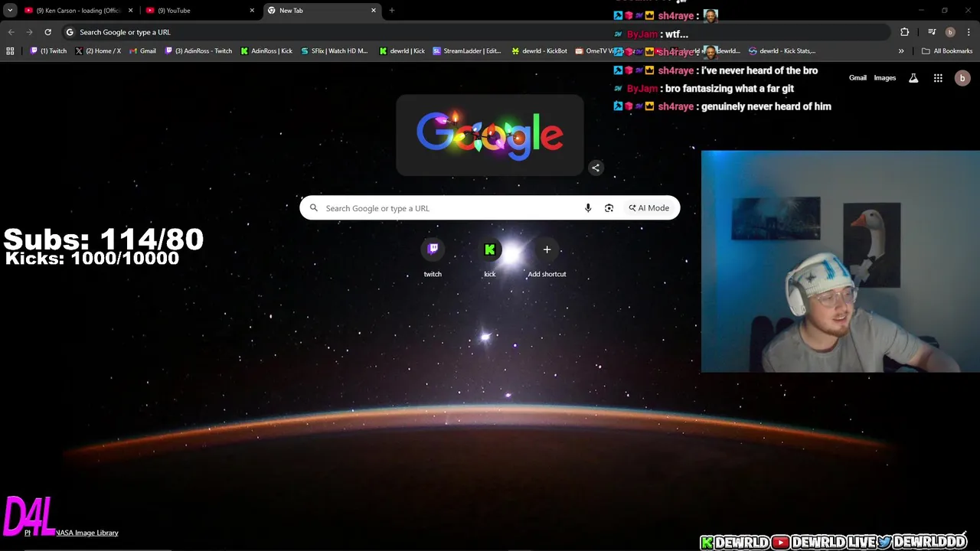Click the magnifier icon in search box
The image size is (980, 551).
point(314,208)
